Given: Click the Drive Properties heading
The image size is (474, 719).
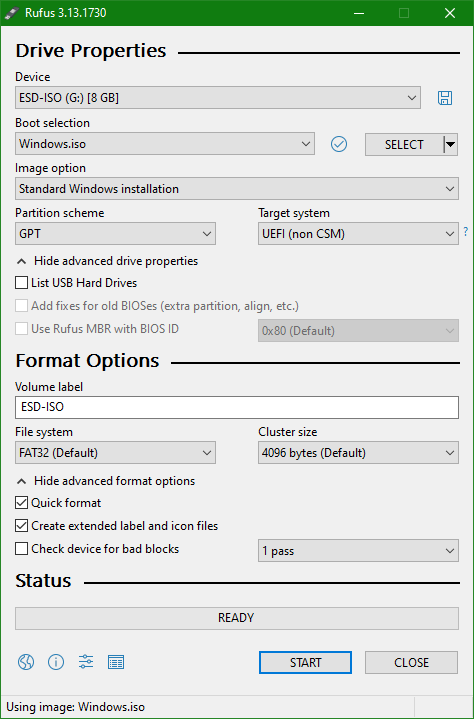Looking at the screenshot, I should point(91,50).
